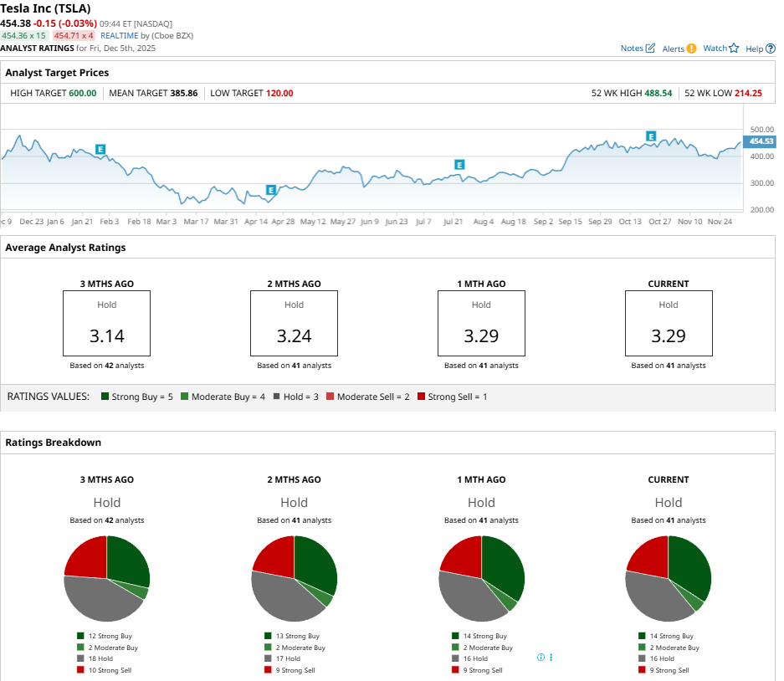Click the 10 Strong Sell legend swatch
This screenshot has height=681, width=784.
(80, 669)
